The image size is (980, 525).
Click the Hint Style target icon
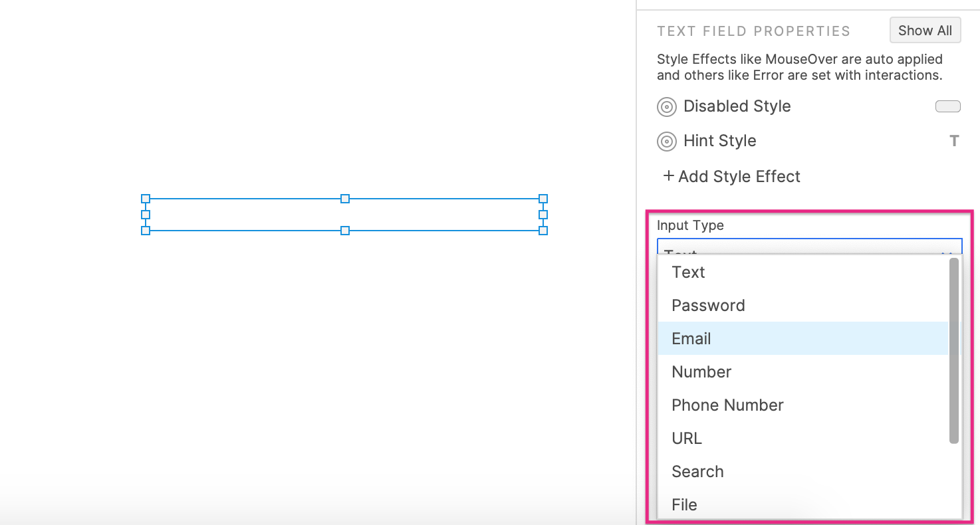coord(666,141)
